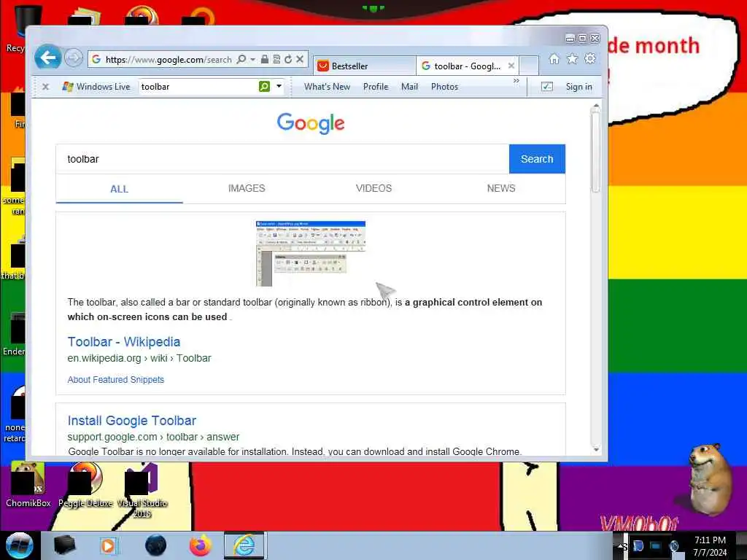
Task: Click the Refresh page icon
Action: click(x=288, y=59)
